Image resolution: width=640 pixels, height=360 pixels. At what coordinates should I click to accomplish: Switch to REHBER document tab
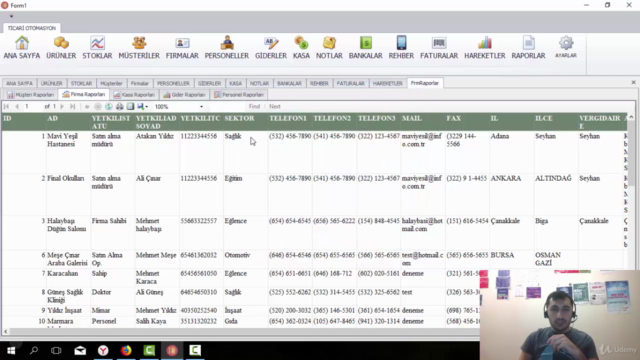pos(319,83)
